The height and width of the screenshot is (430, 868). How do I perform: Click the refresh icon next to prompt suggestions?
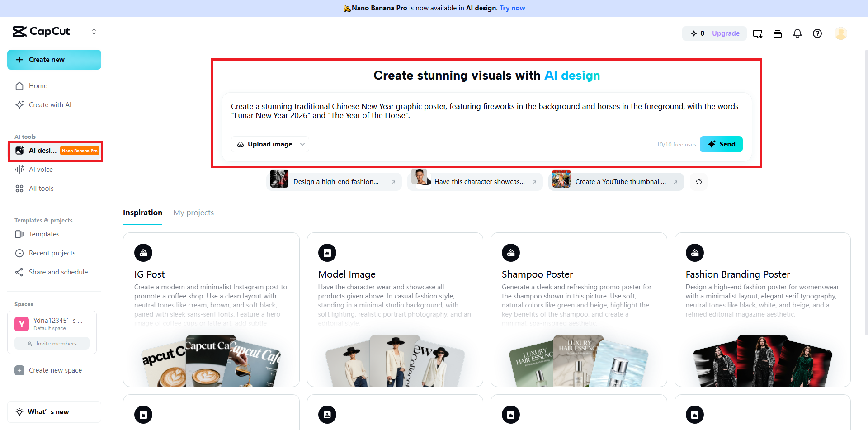pos(698,181)
